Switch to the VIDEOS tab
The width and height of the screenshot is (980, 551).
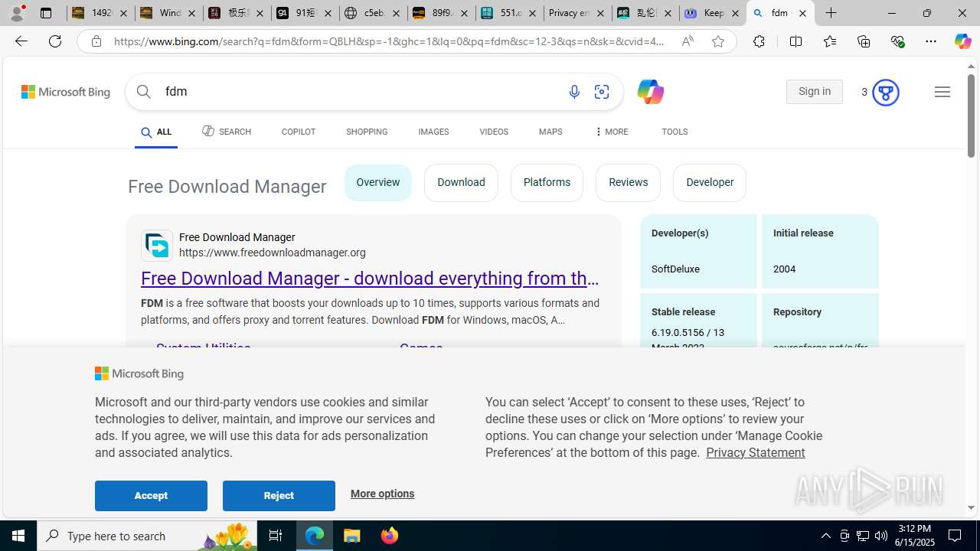[x=494, y=132]
